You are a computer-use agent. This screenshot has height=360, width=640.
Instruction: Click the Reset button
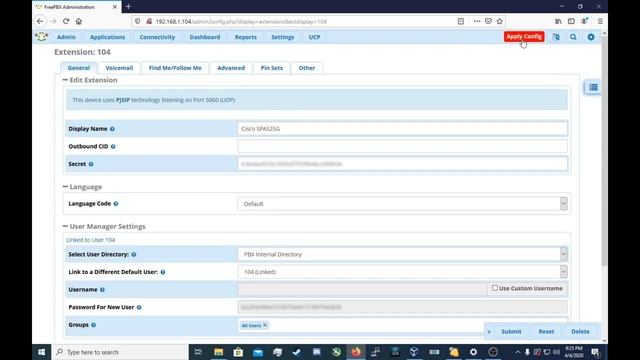tap(546, 332)
